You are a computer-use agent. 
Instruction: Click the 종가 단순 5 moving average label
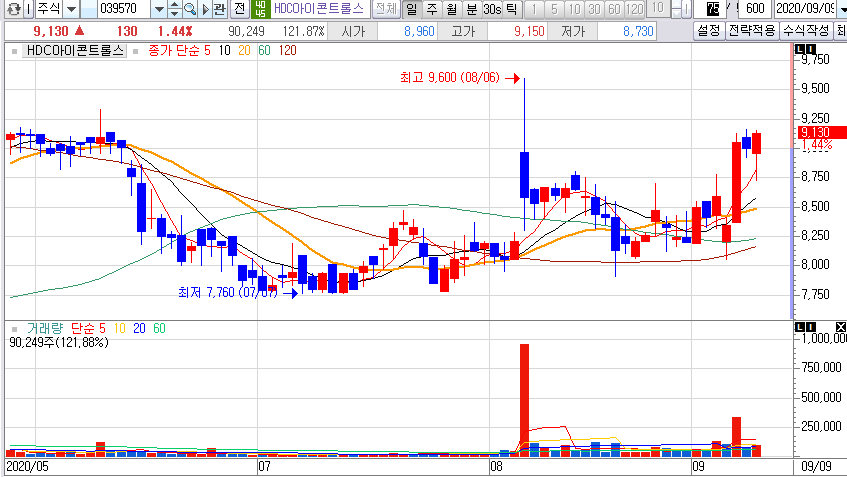click(179, 51)
